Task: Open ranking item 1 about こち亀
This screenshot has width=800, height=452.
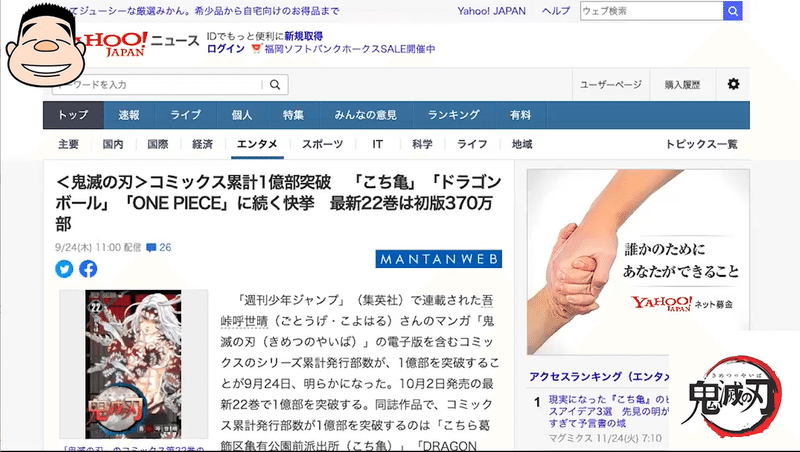Action: point(608,411)
